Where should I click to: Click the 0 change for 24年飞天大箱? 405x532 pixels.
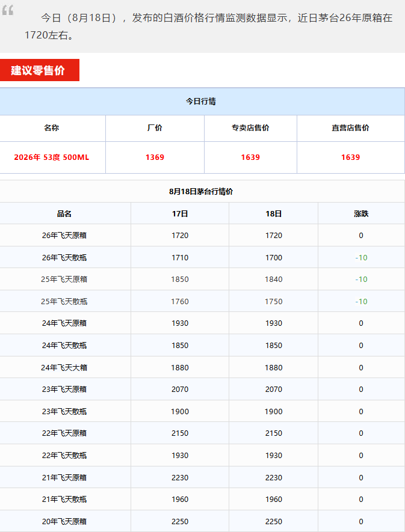coord(361,368)
